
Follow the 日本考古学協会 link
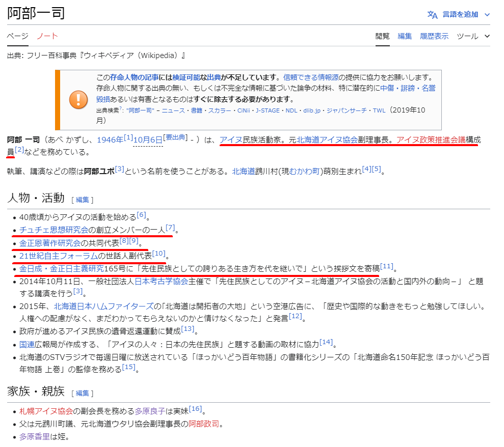(x=161, y=282)
